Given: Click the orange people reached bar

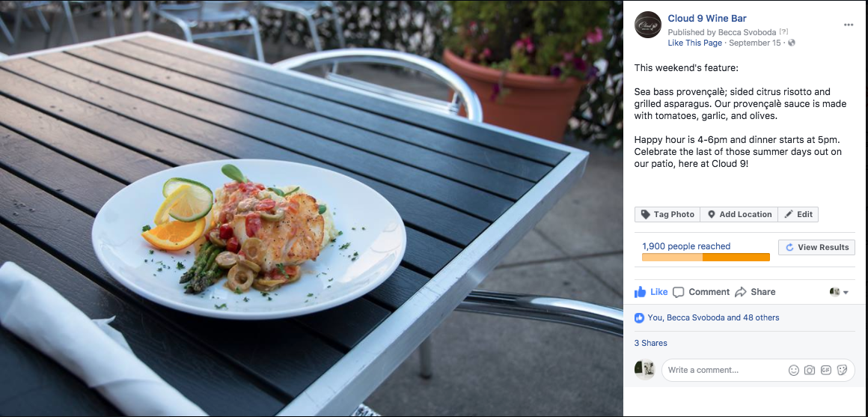Looking at the screenshot, I should (x=706, y=257).
